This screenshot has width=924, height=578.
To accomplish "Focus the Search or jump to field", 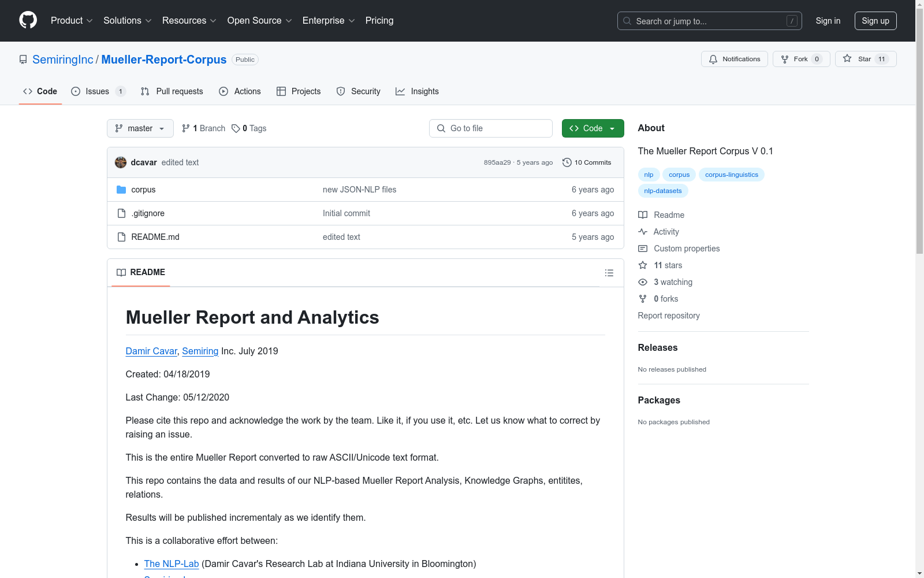I will [710, 21].
